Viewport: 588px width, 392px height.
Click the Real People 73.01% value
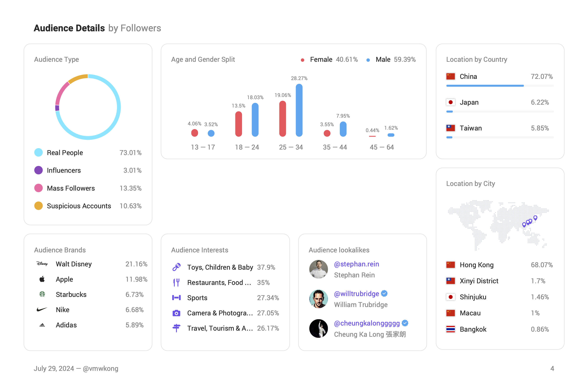coord(130,152)
